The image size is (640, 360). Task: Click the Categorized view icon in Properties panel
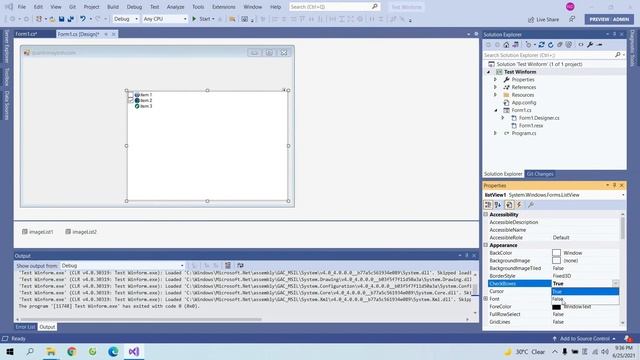[x=488, y=205]
